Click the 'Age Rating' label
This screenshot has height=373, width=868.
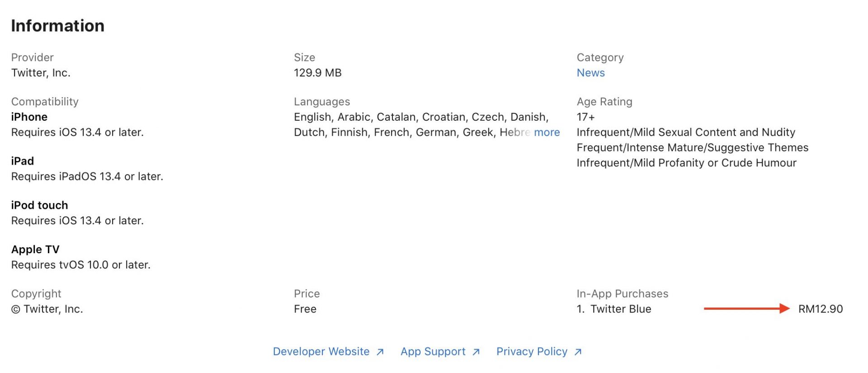604,102
